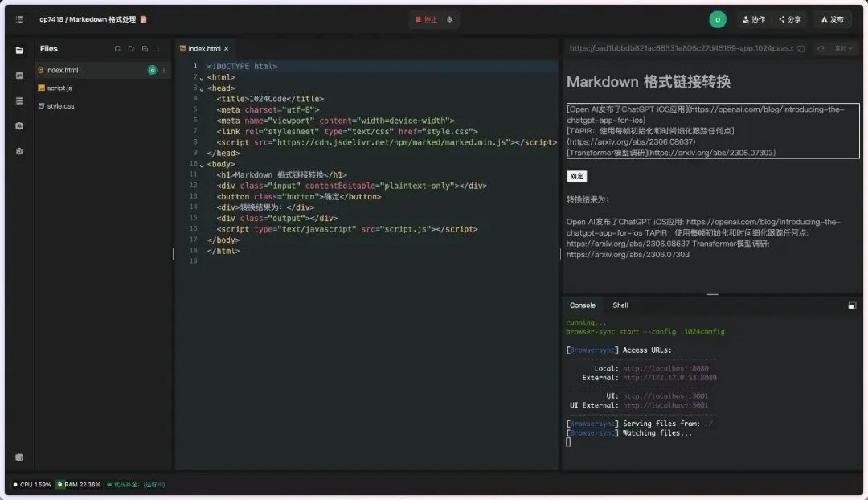
Task: Open the second sidebar panel icon
Action: (x=19, y=76)
